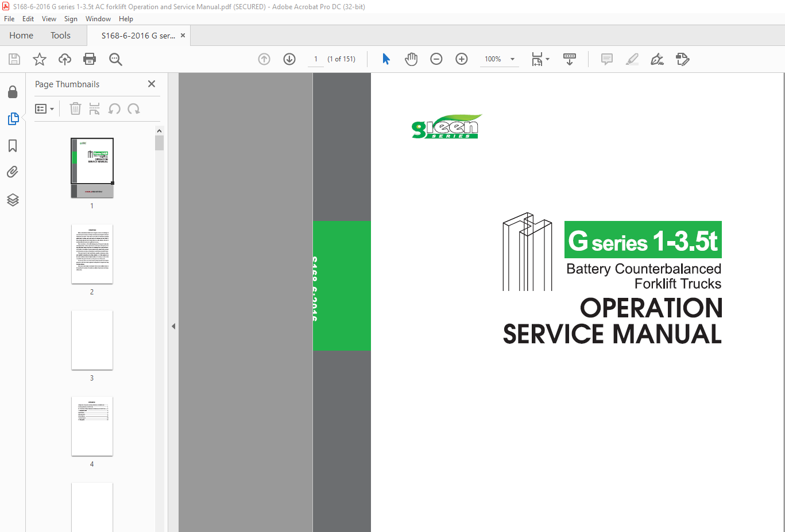Select the Highlight text pen tool
The image size is (785, 532).
click(x=632, y=59)
